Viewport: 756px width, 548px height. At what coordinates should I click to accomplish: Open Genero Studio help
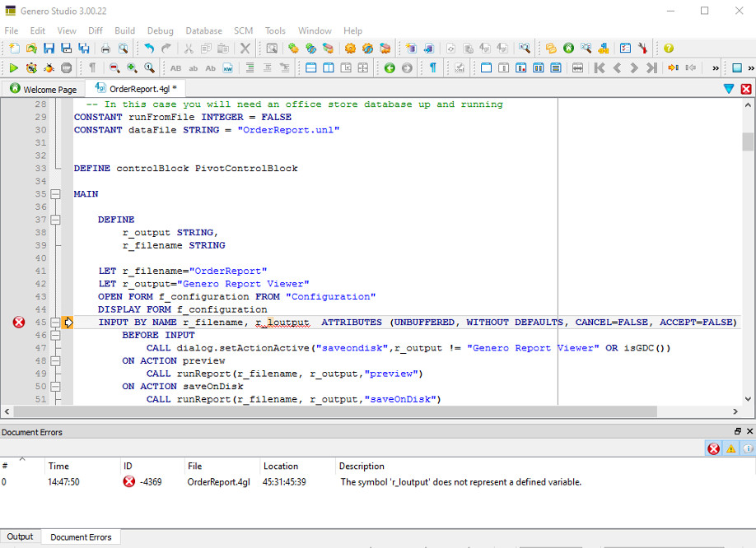pos(667,48)
